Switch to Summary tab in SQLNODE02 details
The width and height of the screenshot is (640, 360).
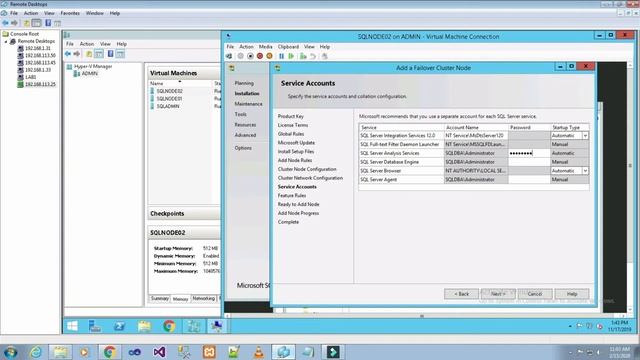click(x=160, y=298)
